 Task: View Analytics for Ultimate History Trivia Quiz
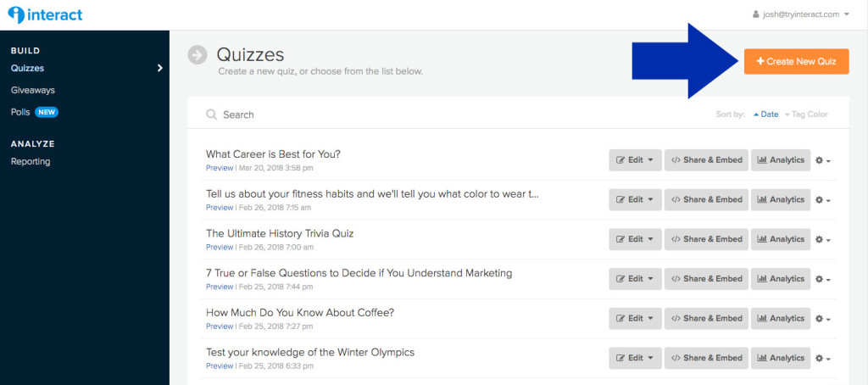(x=781, y=239)
